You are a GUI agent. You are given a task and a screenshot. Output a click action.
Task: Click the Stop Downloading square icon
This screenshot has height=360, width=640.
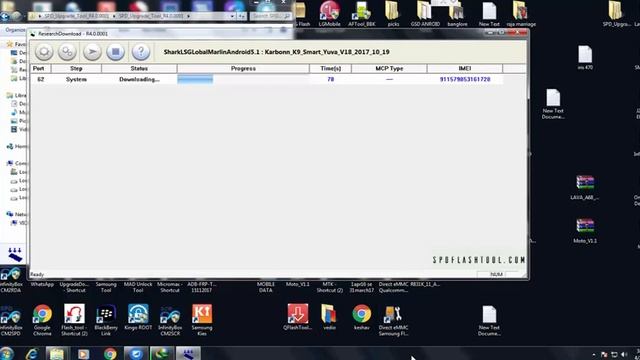tap(116, 52)
